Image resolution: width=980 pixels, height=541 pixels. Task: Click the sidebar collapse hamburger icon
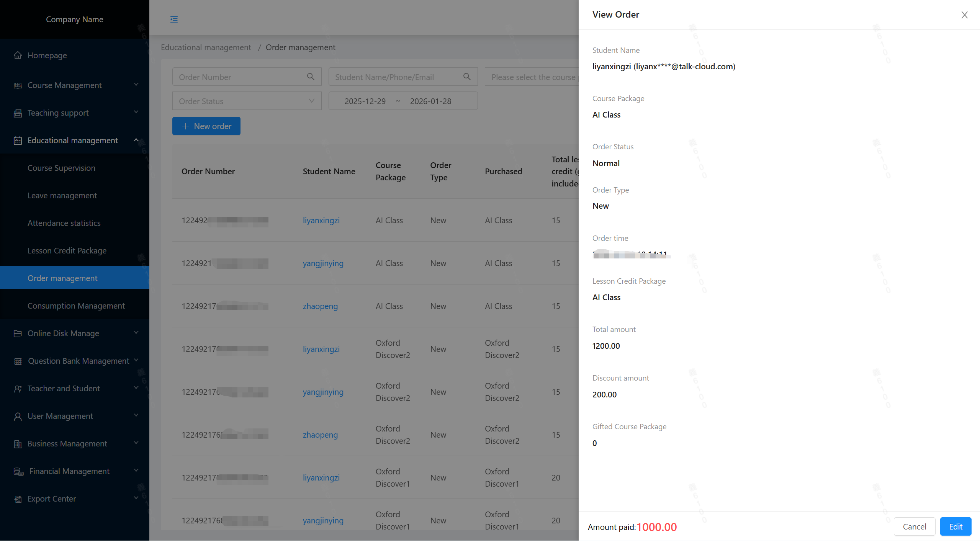click(x=174, y=20)
